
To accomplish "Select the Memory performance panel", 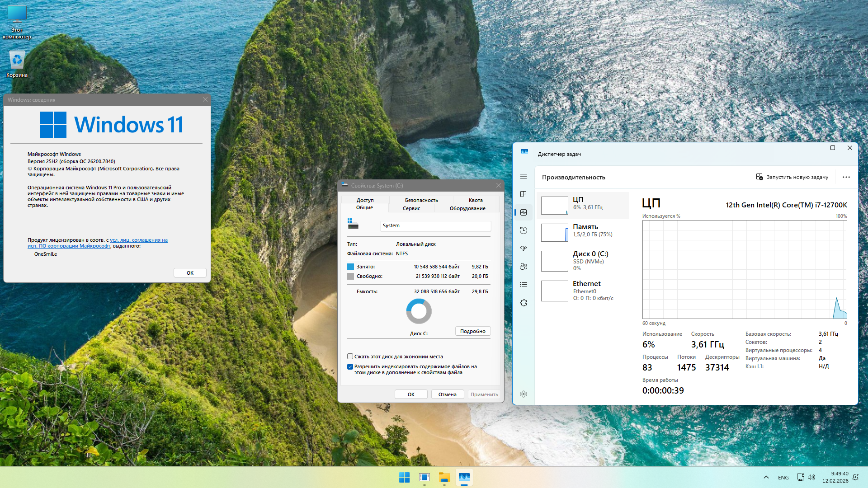I will 583,231.
